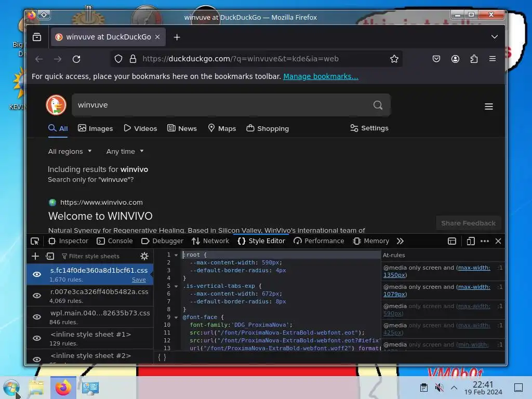Open a new browser tab
The image size is (532, 399).
coord(177,37)
